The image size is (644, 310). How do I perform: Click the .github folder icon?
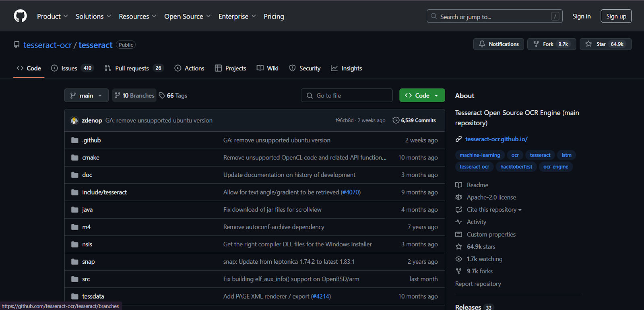click(74, 140)
